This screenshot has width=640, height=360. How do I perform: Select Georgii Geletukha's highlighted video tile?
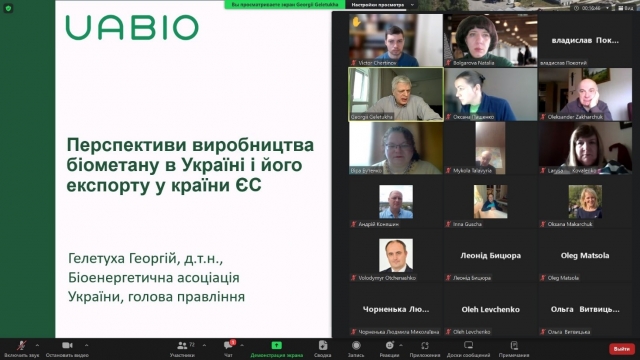[396, 94]
